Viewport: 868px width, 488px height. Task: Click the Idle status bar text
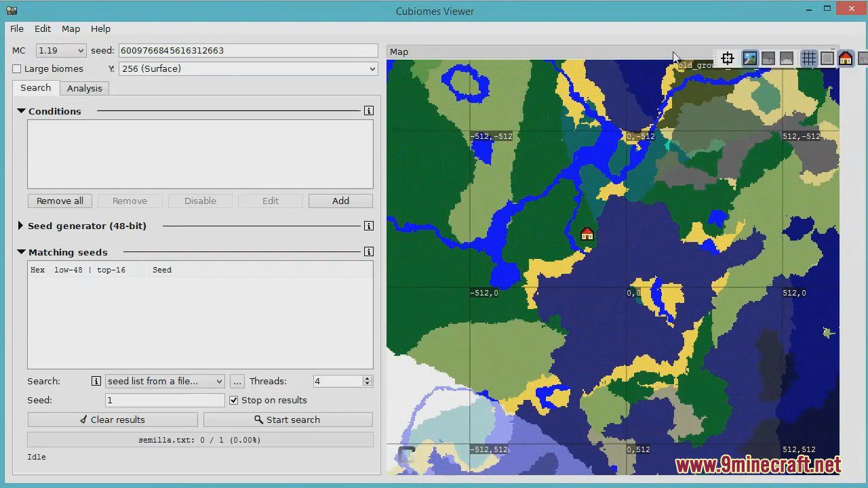click(x=37, y=457)
